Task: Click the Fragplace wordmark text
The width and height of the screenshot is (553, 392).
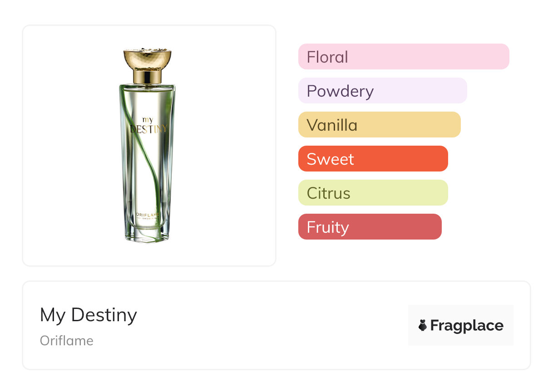Action: tap(467, 325)
